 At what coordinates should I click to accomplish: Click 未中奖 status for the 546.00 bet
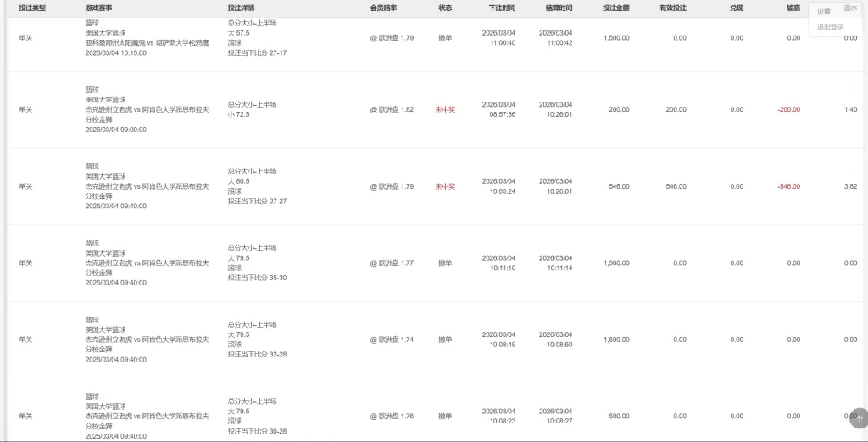[445, 186]
